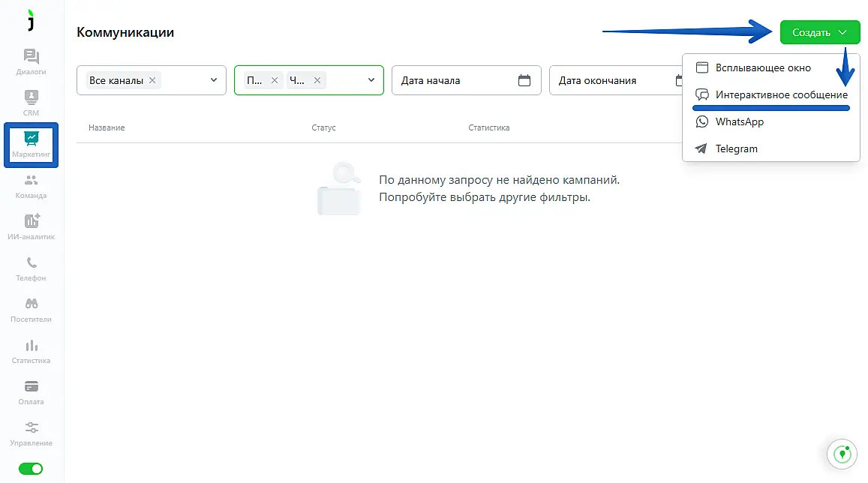Expand the status filter dropdown arrow

click(371, 80)
